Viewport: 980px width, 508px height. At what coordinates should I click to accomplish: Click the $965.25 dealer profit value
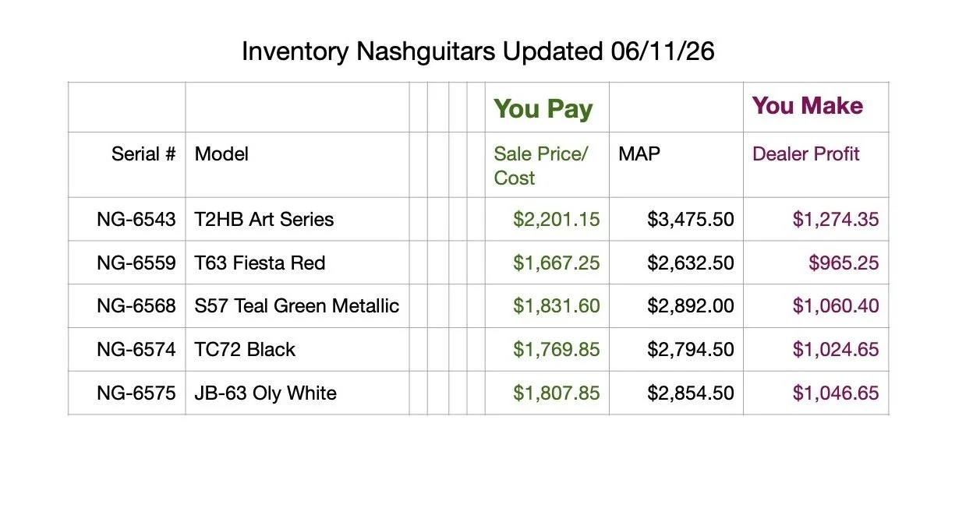[x=844, y=263]
